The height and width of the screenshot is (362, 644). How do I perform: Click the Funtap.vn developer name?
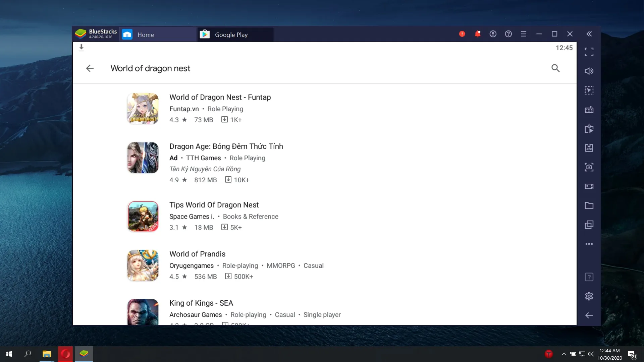[184, 109]
